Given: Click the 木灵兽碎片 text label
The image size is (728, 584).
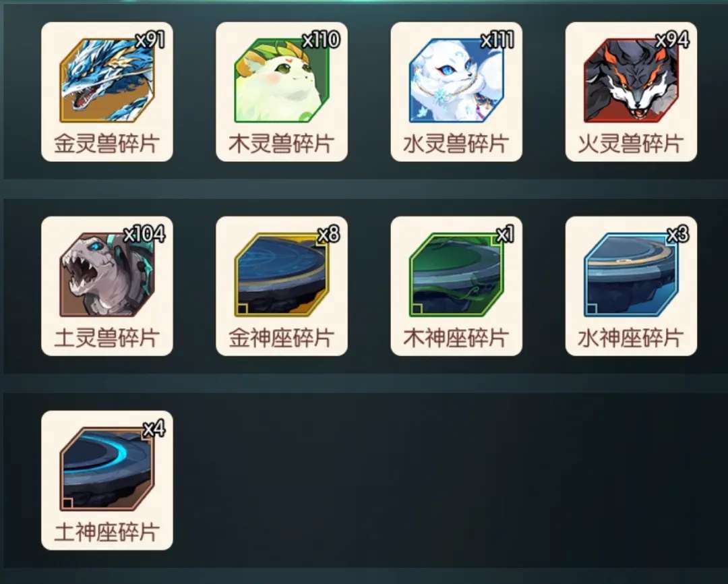Looking at the screenshot, I should pyautogui.click(x=281, y=144).
